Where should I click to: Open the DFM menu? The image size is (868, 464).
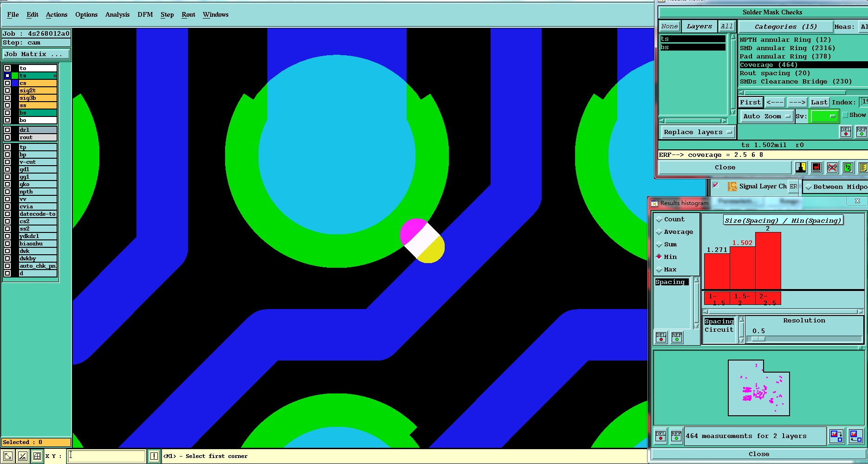(x=145, y=15)
